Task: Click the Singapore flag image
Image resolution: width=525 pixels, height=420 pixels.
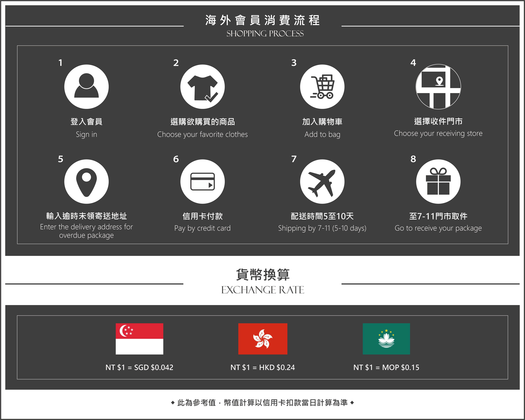Action: click(x=139, y=339)
